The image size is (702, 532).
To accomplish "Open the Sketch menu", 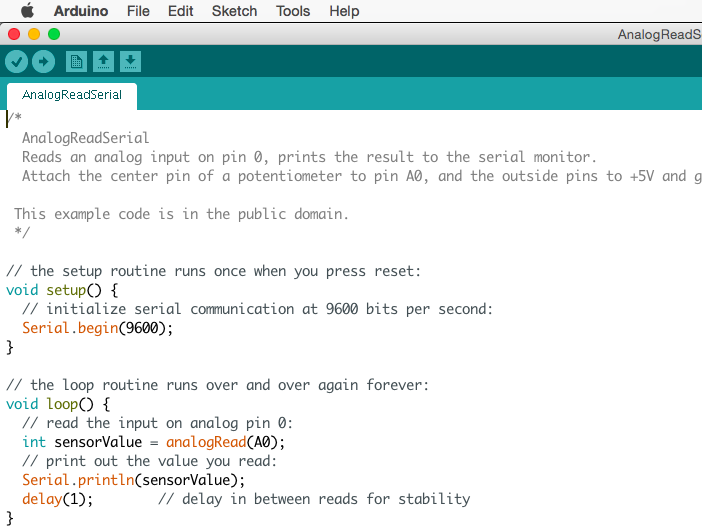I will pyautogui.click(x=234, y=11).
